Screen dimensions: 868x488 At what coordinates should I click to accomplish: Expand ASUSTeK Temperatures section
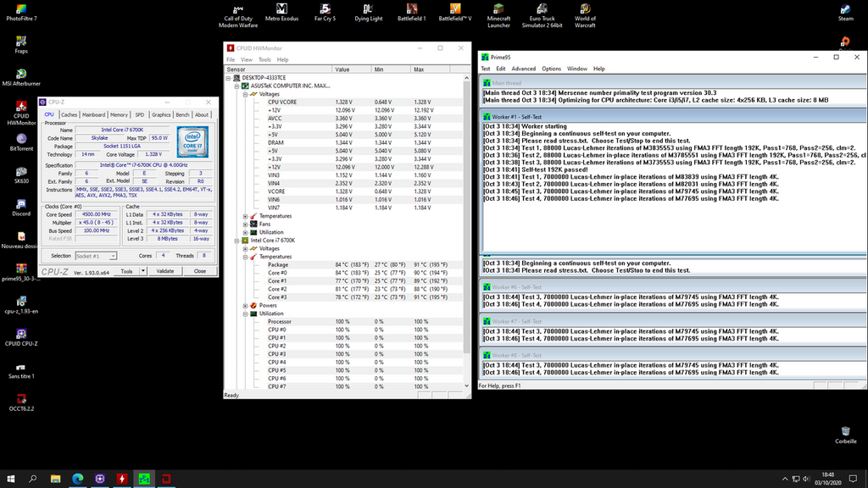pyautogui.click(x=245, y=216)
